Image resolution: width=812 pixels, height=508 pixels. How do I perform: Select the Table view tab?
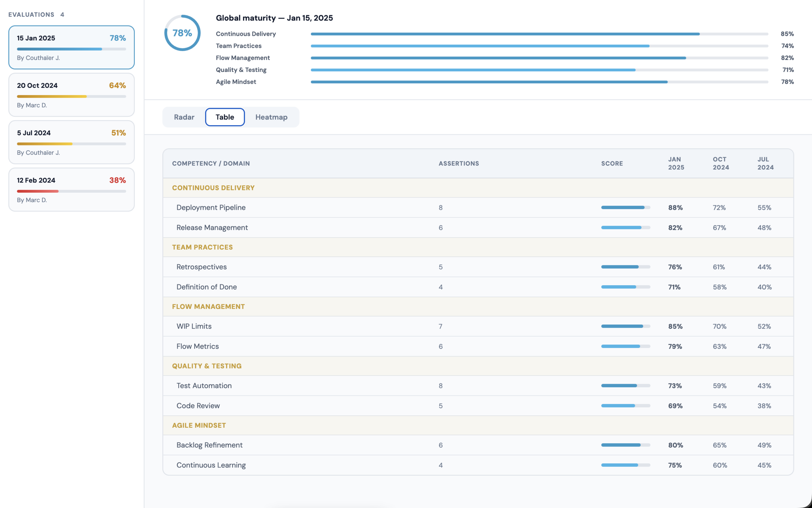(x=225, y=117)
